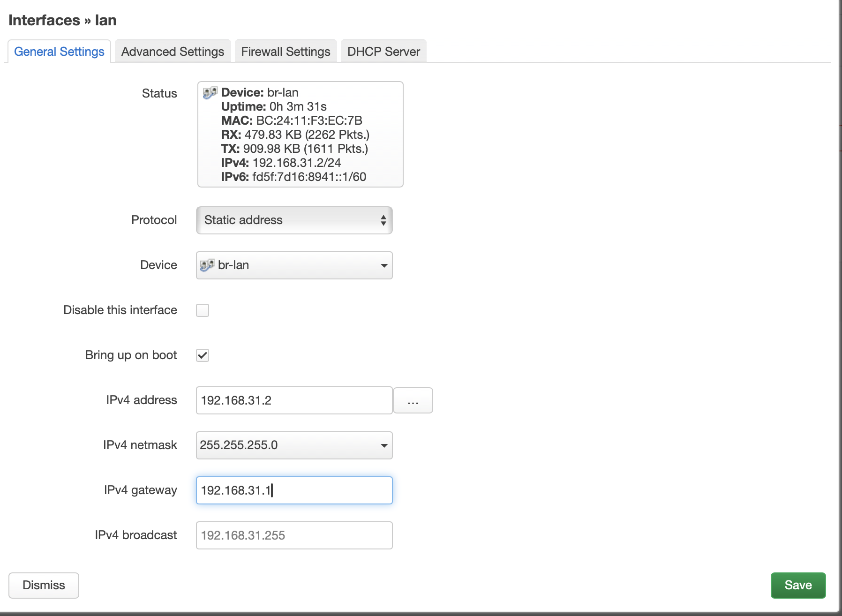
Task: Open the Protocol Static address dropdown
Action: pos(293,220)
